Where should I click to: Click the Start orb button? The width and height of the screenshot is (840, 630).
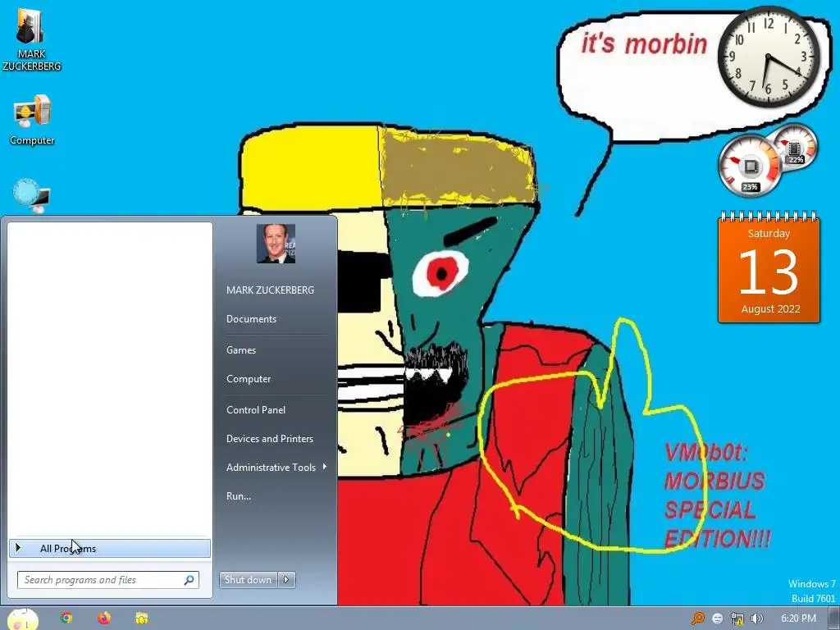click(x=22, y=620)
